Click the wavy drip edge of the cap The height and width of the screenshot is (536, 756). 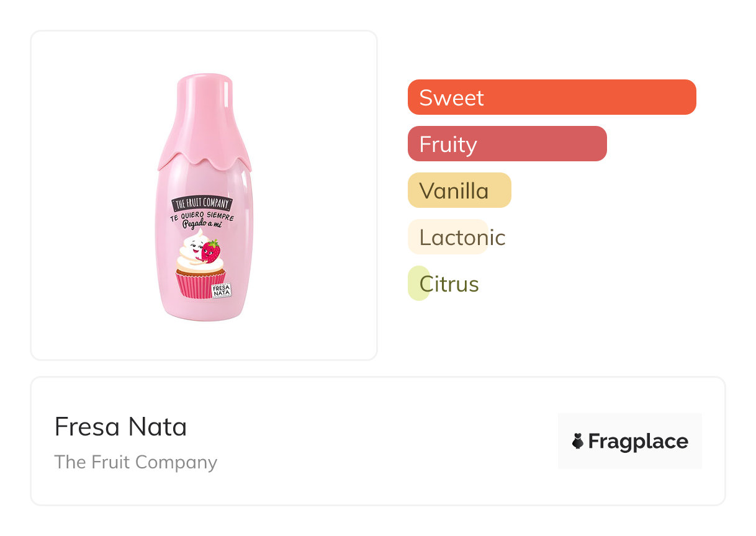click(204, 159)
